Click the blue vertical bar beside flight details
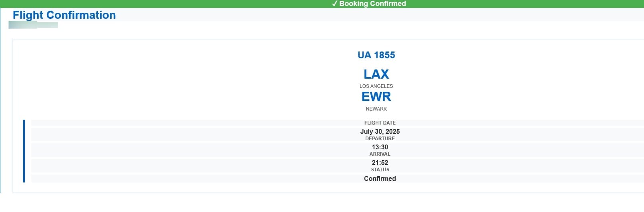Image resolution: width=644 pixels, height=212 pixels. 24,151
